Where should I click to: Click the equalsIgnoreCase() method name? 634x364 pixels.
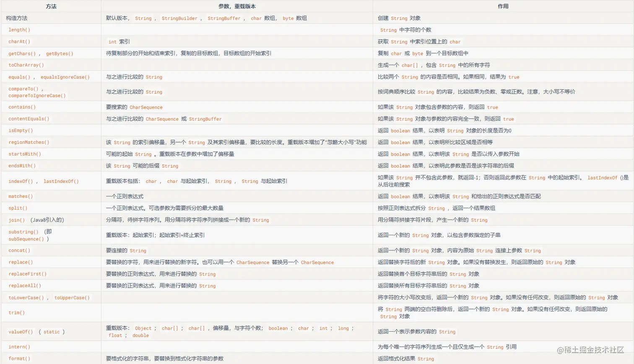pos(65,77)
